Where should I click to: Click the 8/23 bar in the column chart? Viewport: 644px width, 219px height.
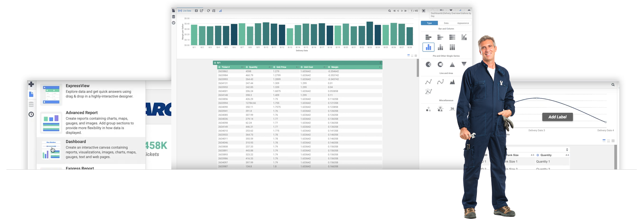370,33
